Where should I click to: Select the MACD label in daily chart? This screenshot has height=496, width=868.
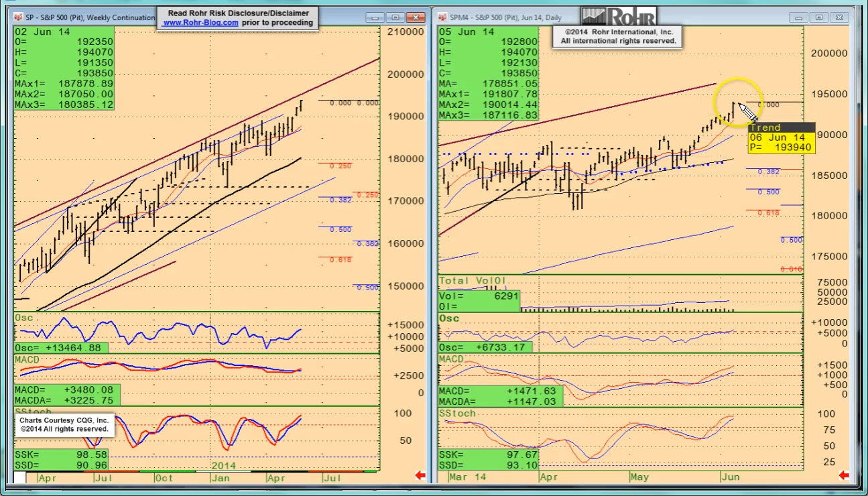click(451, 359)
